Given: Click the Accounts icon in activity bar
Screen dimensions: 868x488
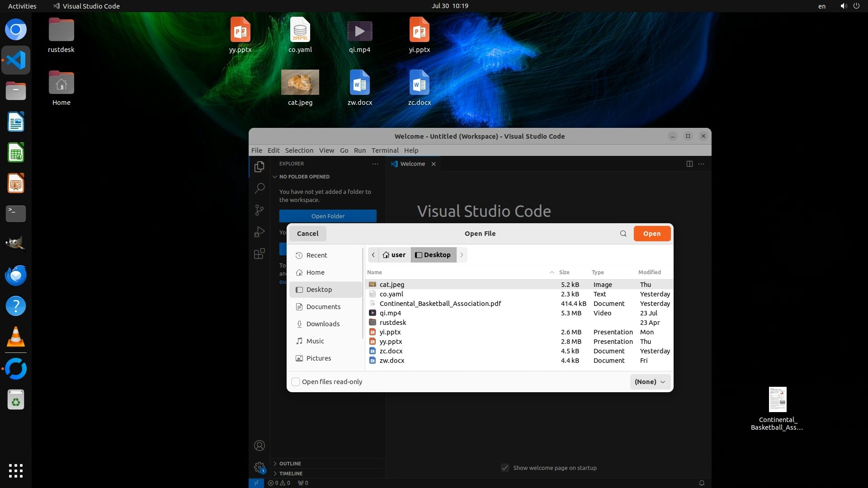Looking at the screenshot, I should pyautogui.click(x=259, y=446).
